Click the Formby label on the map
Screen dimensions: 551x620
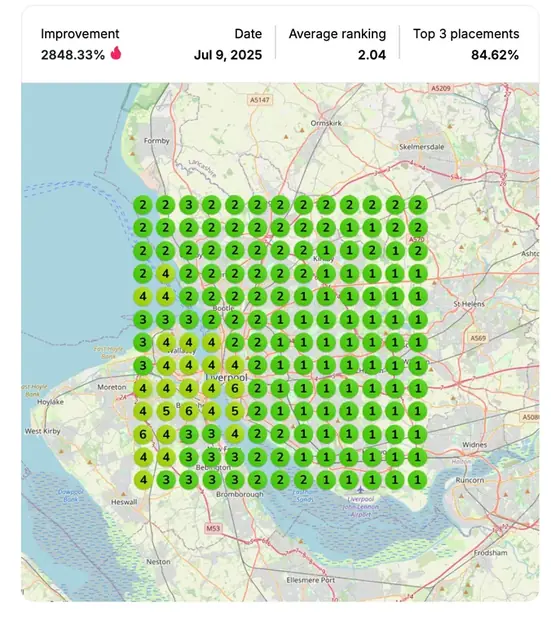tap(156, 141)
